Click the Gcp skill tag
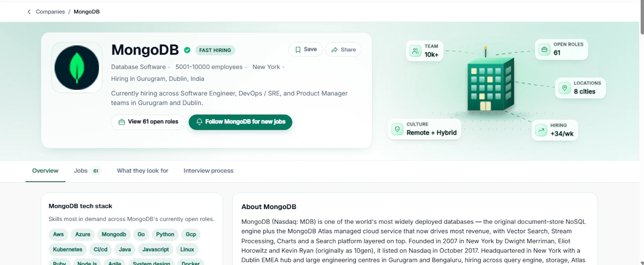The width and height of the screenshot is (644, 265). 191,234
